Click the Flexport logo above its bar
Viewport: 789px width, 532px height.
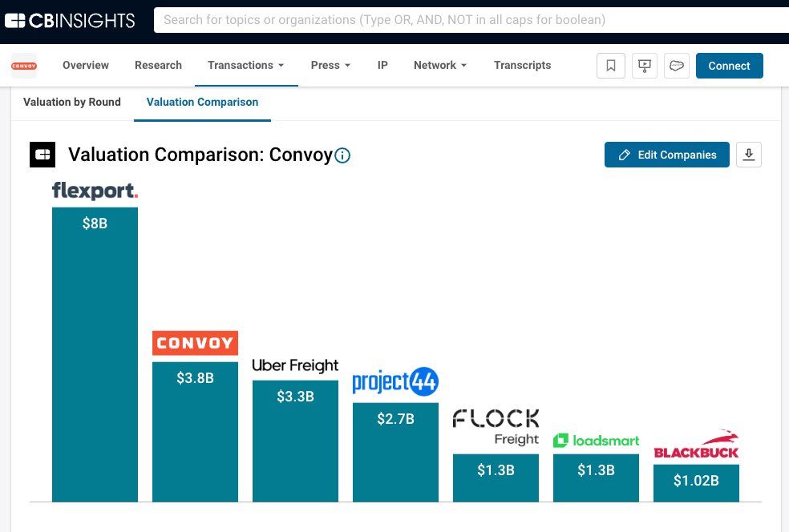pyautogui.click(x=95, y=191)
